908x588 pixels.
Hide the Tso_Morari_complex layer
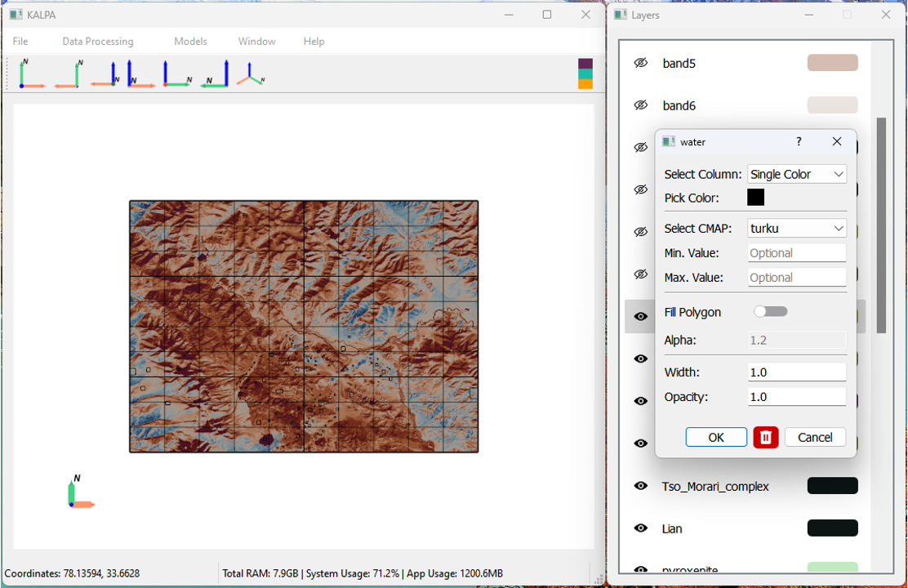(x=640, y=486)
